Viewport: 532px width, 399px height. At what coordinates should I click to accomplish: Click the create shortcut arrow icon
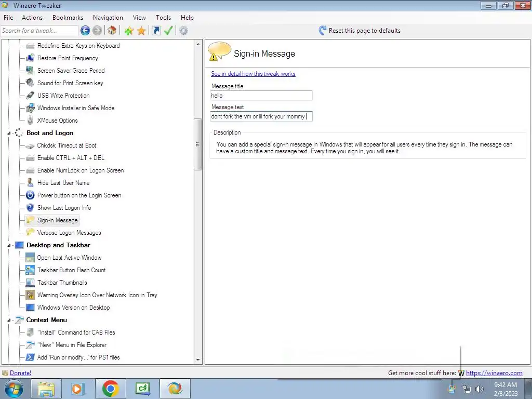tap(156, 31)
